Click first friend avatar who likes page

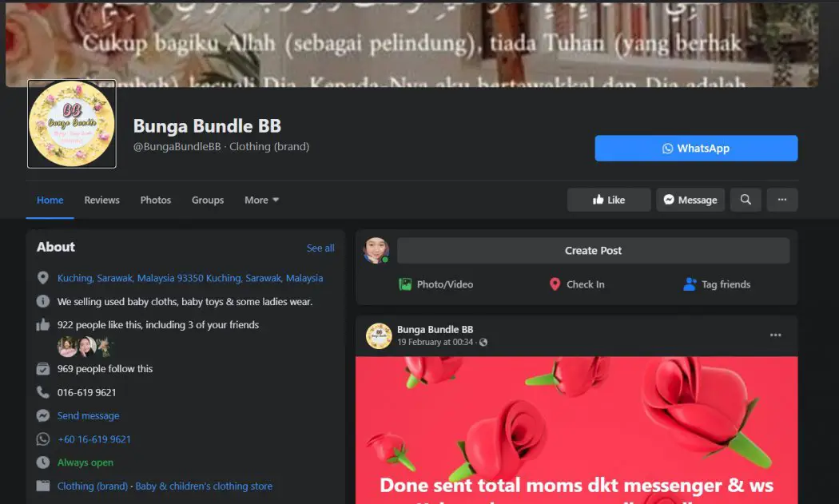67,347
